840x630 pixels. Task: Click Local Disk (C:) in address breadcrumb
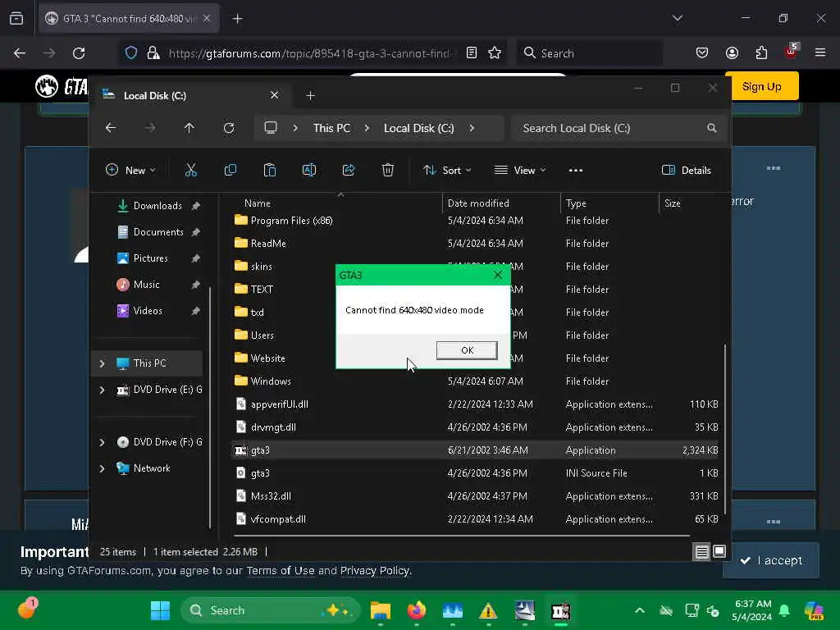pos(419,128)
